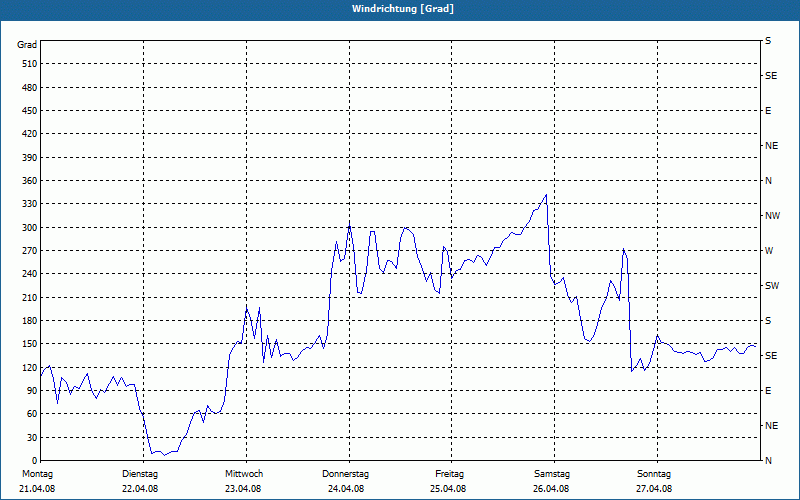800x500 pixels.
Task: Click the date "21.04.08"
Action: click(x=37, y=489)
